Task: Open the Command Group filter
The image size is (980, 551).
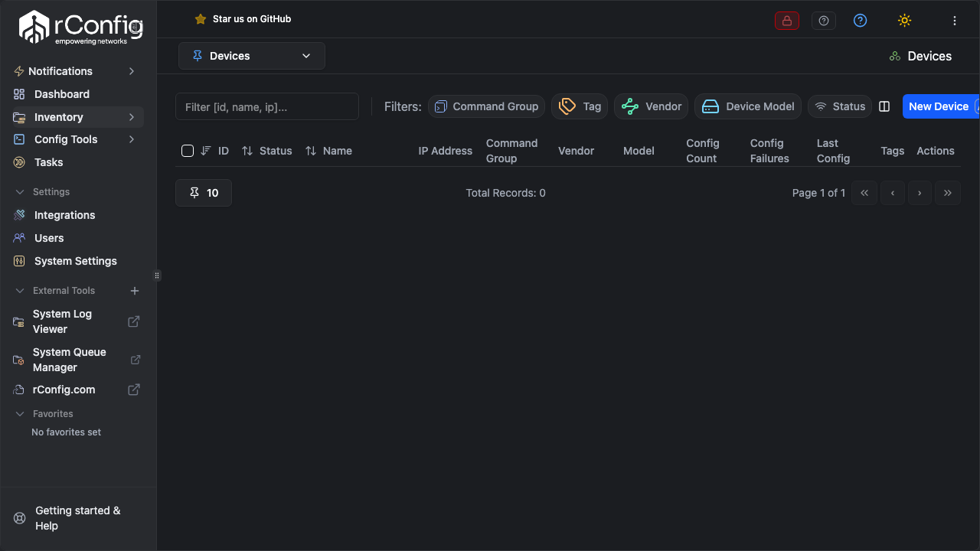Action: tap(486, 106)
